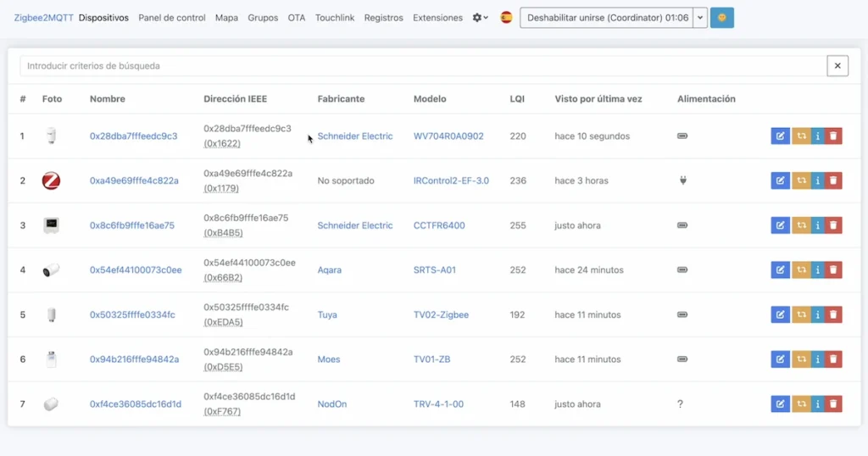
Task: Open the Panel de control page
Action: tap(172, 18)
